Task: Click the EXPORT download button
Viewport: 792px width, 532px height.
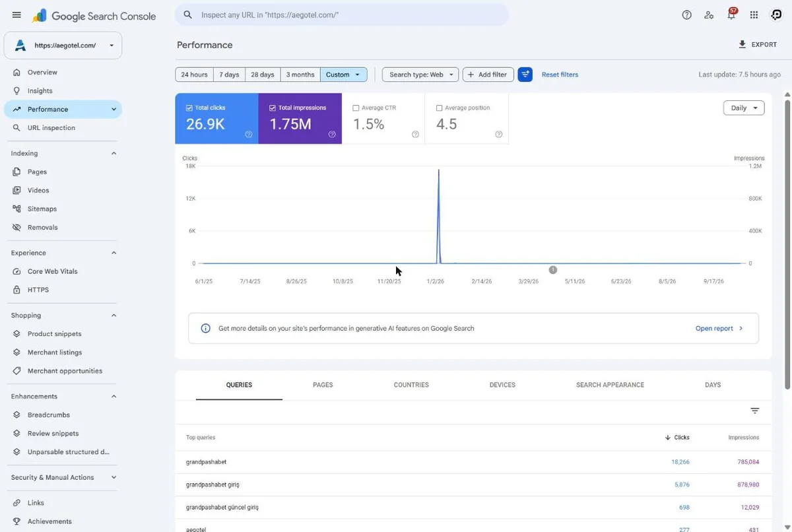Action: tap(758, 45)
